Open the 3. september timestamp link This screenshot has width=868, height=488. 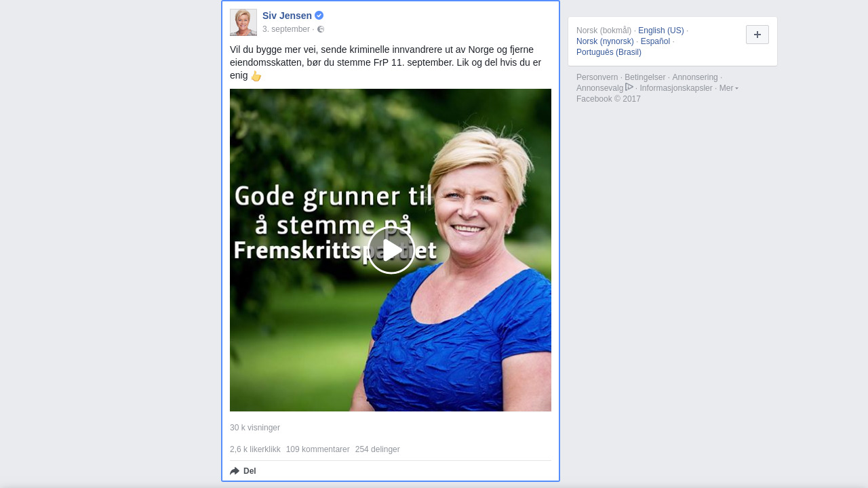point(286,29)
